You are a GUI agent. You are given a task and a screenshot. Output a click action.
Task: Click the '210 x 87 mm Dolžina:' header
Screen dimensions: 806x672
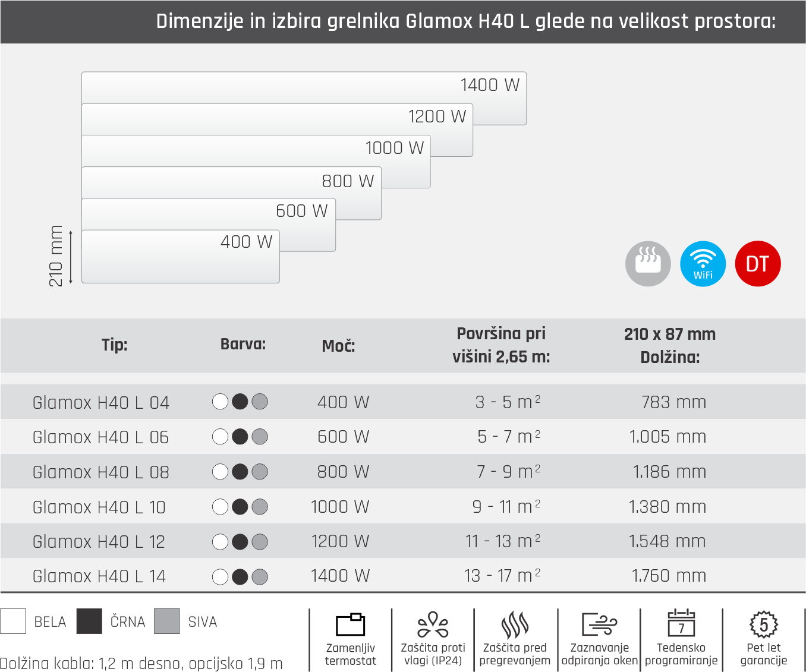[670, 345]
